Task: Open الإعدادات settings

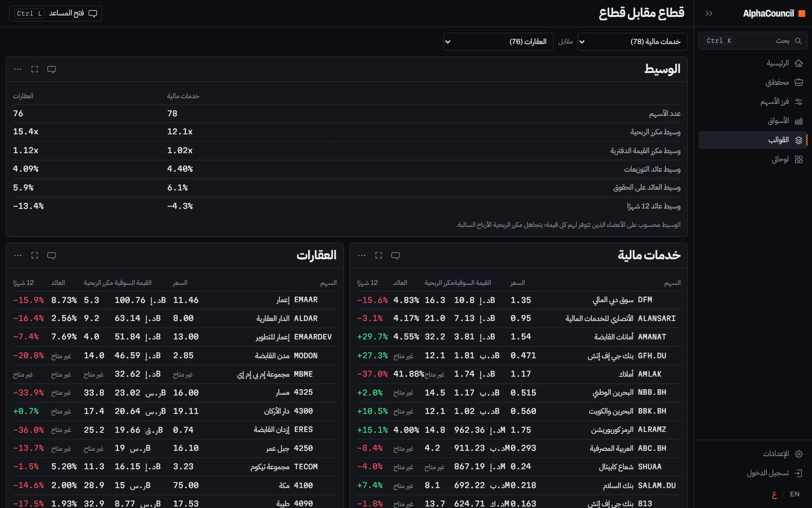Action: coord(753,454)
